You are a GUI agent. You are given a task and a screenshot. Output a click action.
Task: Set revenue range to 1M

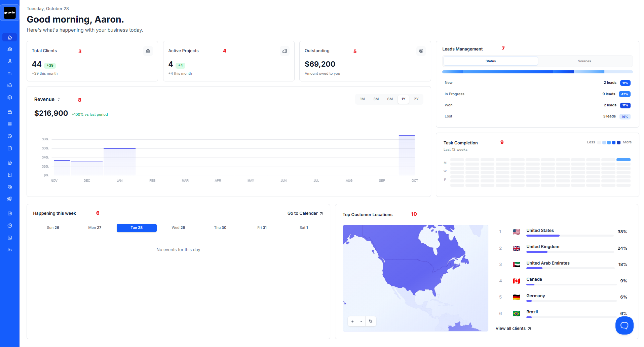(x=363, y=99)
